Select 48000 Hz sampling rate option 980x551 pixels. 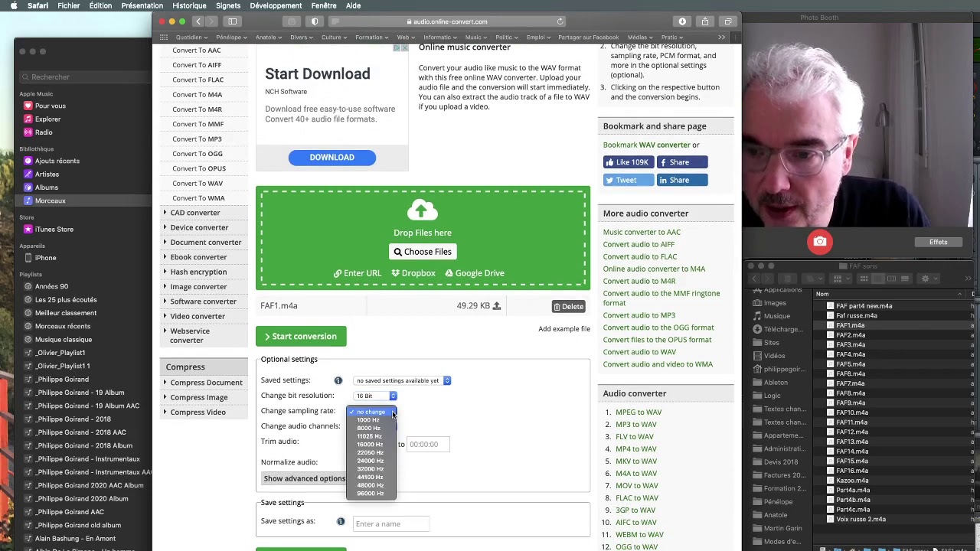coord(371,485)
